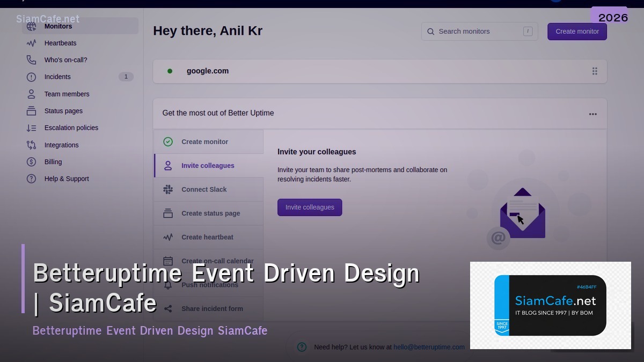This screenshot has width=644, height=362.
Task: Click the Team members person icon
Action: click(x=32, y=94)
